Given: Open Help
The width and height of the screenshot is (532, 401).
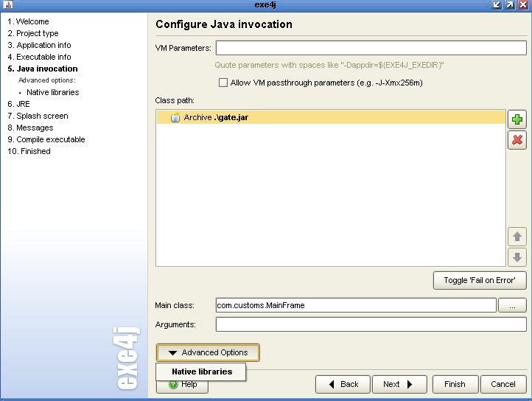Looking at the screenshot, I should [183, 386].
